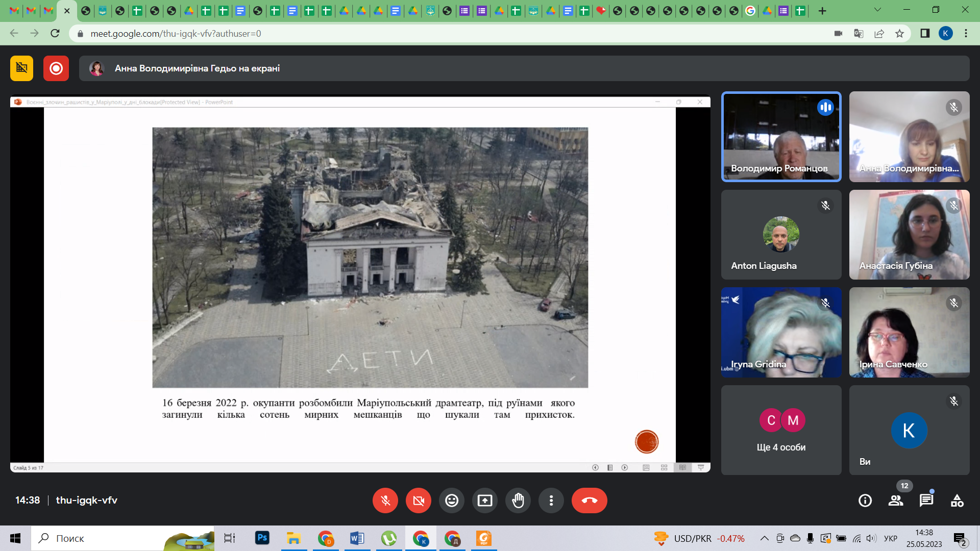
Task: Click the yellow captions-off icon
Action: 21,68
